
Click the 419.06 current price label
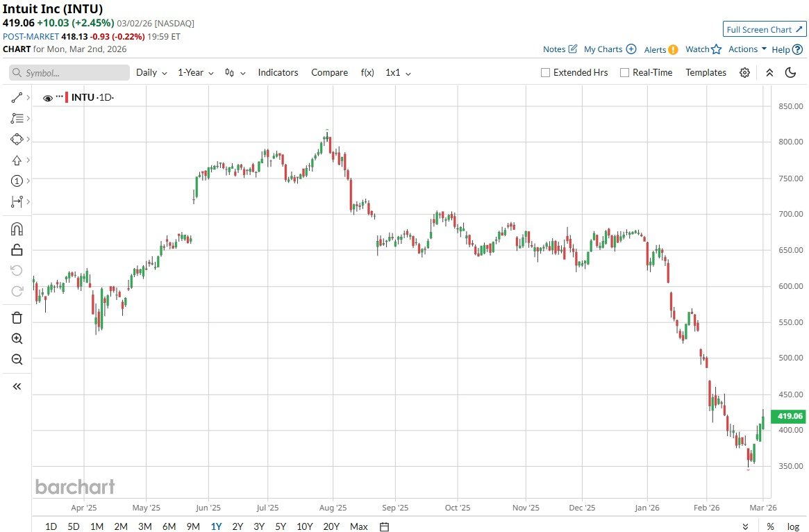click(788, 416)
